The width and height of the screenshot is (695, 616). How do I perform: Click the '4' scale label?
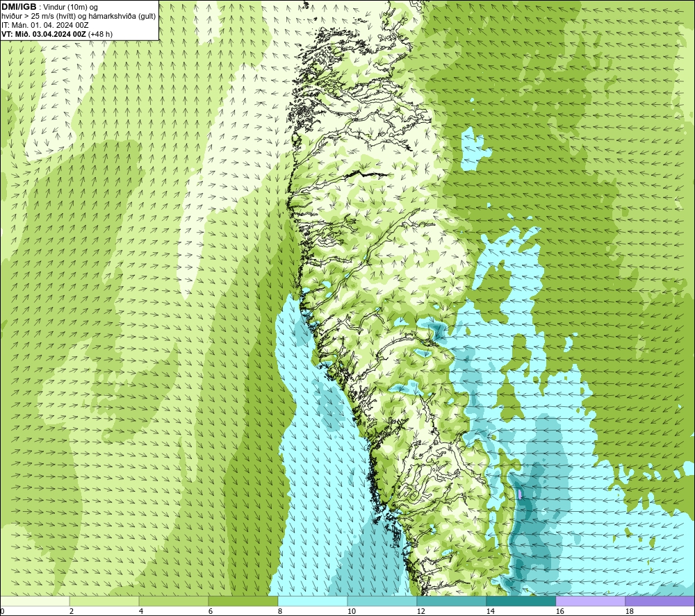point(141,611)
